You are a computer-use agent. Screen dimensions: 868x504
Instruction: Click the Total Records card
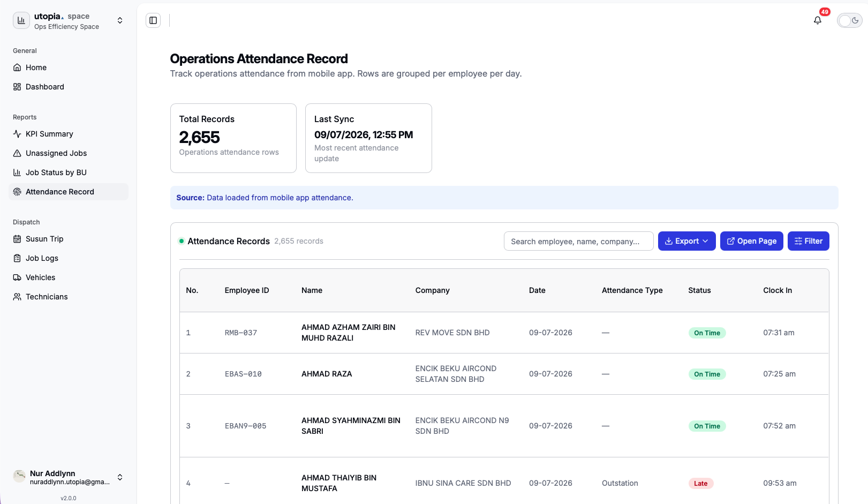point(233,138)
